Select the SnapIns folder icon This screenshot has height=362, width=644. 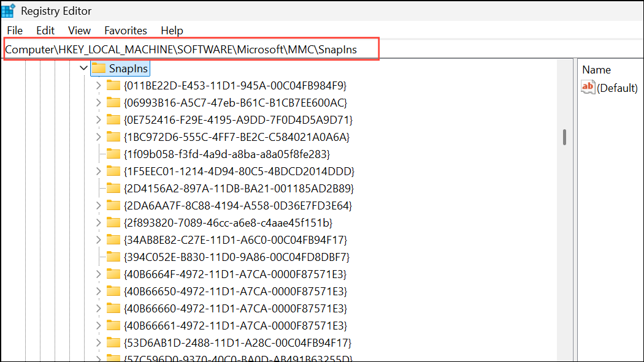pos(99,68)
